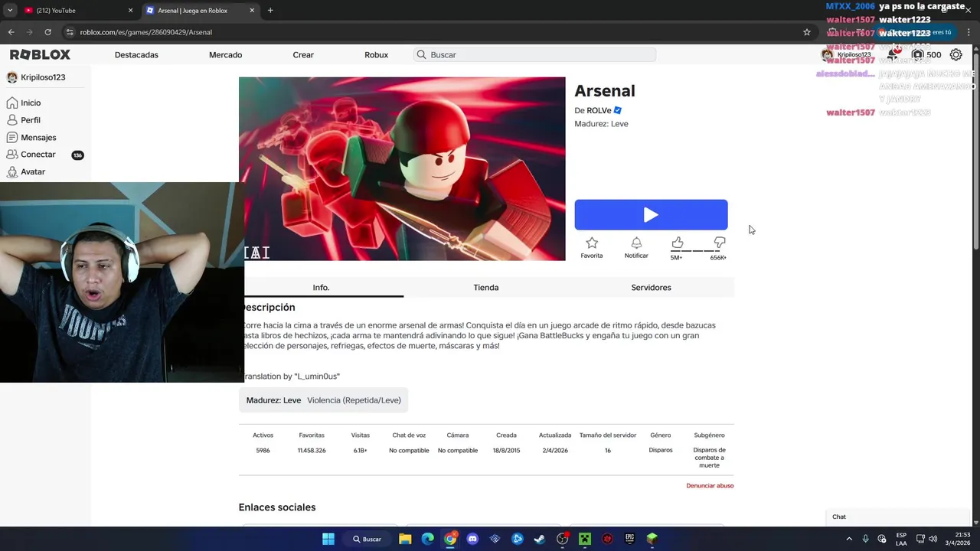
Task: Click the verified badge next to ROLVe
Action: (x=618, y=110)
